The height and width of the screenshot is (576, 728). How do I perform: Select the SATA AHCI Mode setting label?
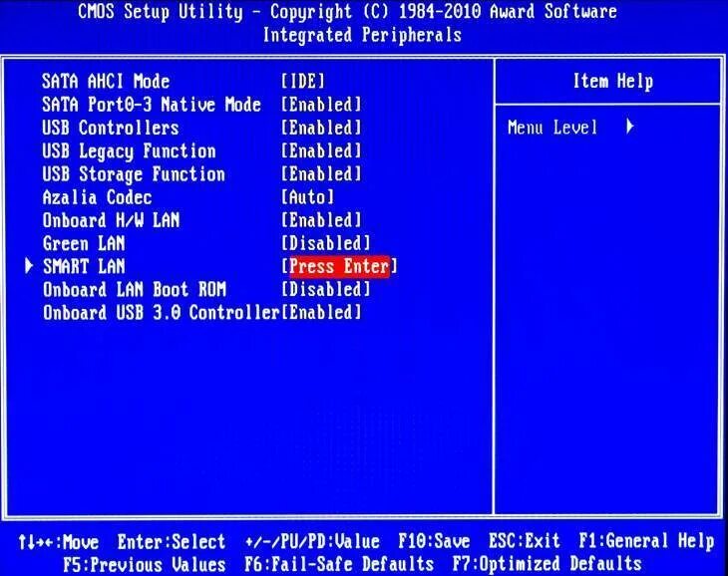click(x=106, y=81)
